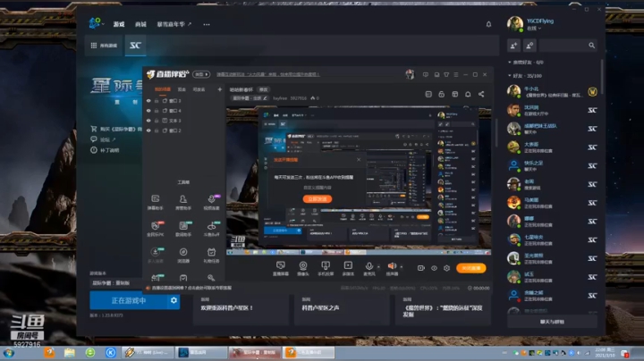Image resolution: width=644 pixels, height=361 pixels.
Task: Show the all games grid
Action: 104,45
